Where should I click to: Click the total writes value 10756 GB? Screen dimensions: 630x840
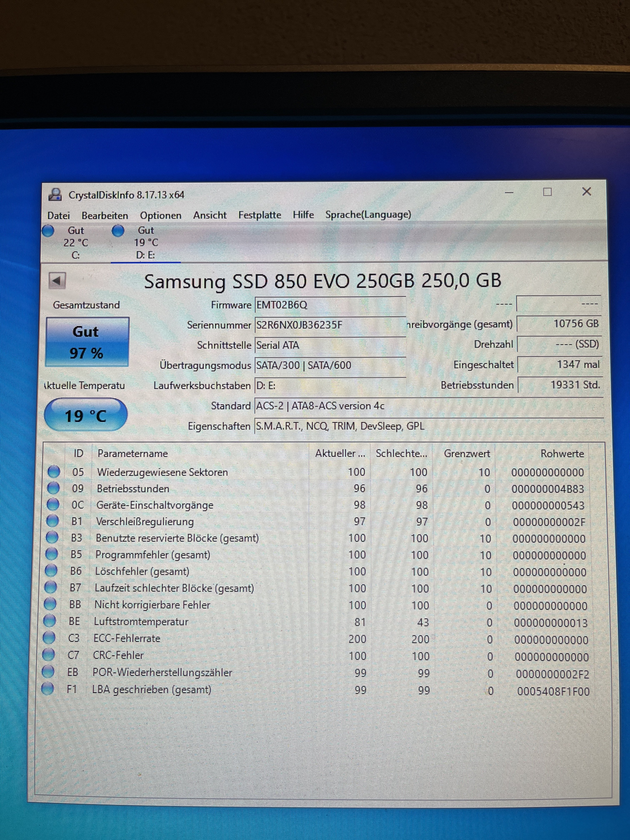(559, 324)
